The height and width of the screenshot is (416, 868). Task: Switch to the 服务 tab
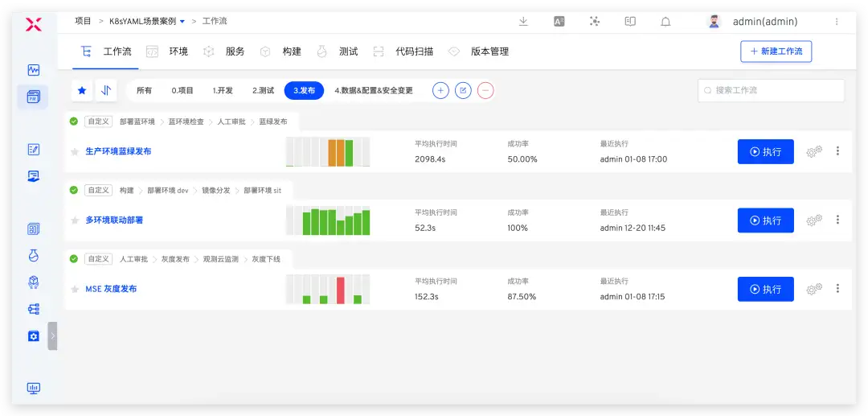click(x=224, y=51)
